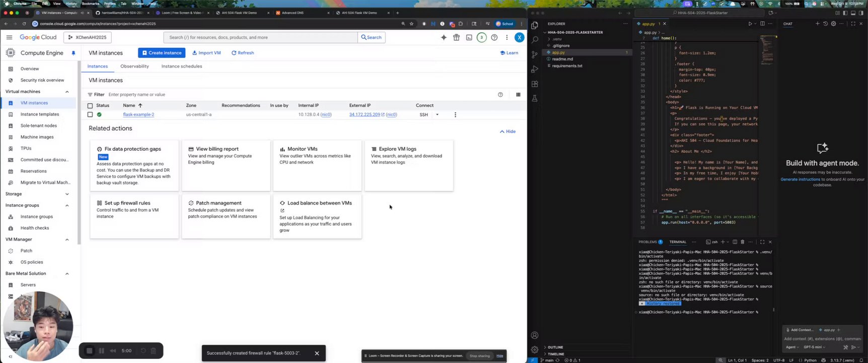Open VS Code Accounts icon
The height and width of the screenshot is (363, 868).
(x=535, y=335)
